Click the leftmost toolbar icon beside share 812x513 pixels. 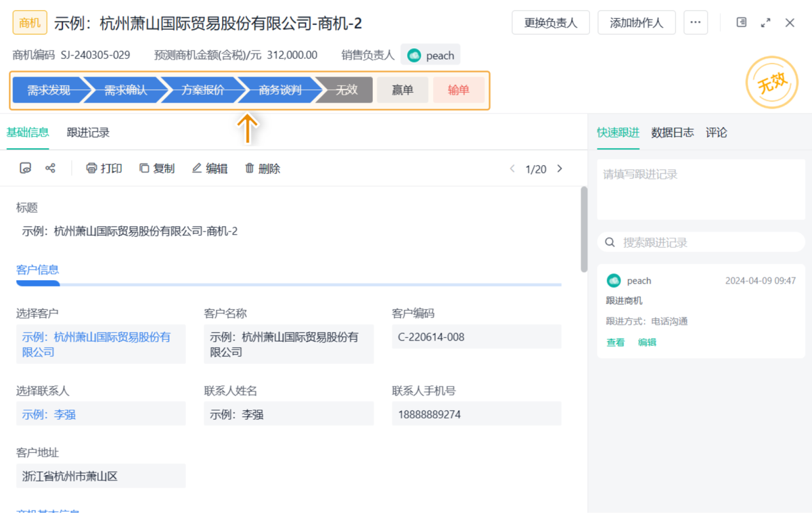click(x=26, y=169)
